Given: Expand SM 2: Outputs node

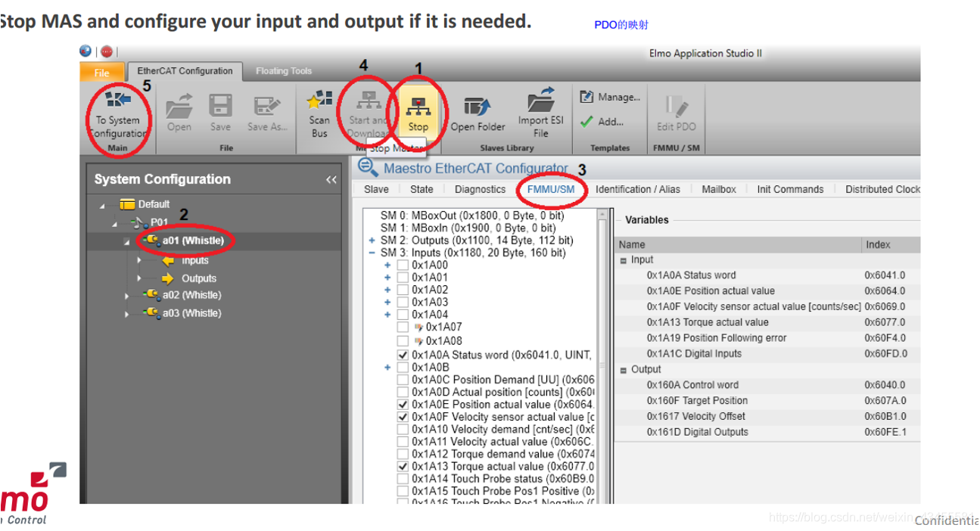Looking at the screenshot, I should (372, 241).
